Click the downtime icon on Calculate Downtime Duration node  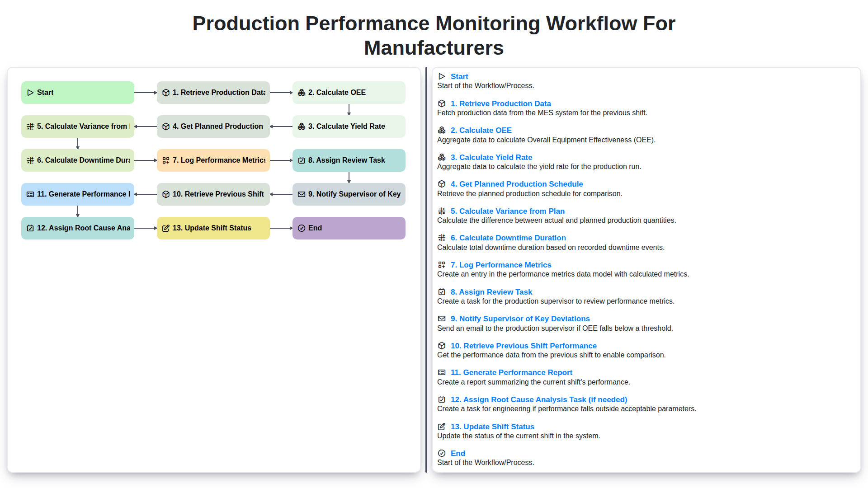tap(31, 160)
